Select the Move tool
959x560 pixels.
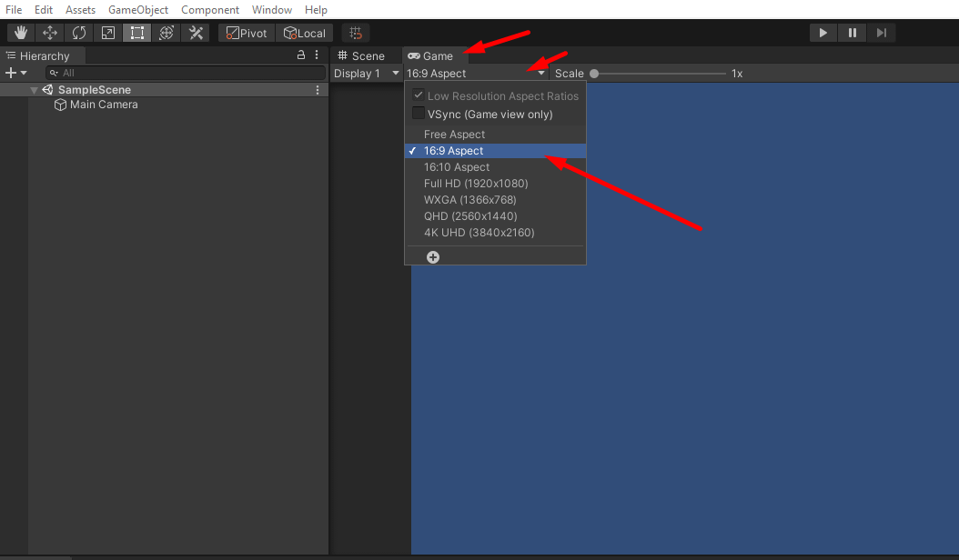[49, 33]
